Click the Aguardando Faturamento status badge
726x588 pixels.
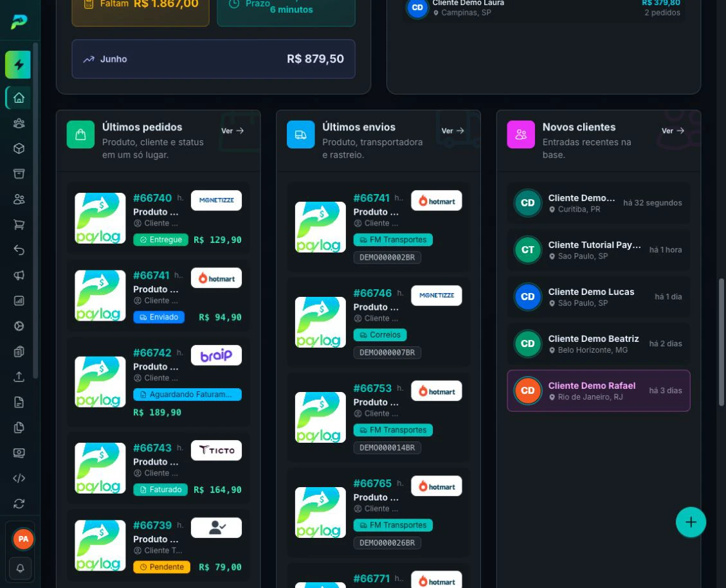[188, 395]
